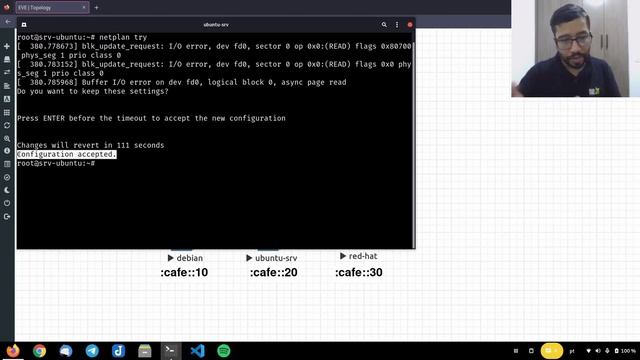Open the Status info icon in EVE sidebar

coord(7,151)
